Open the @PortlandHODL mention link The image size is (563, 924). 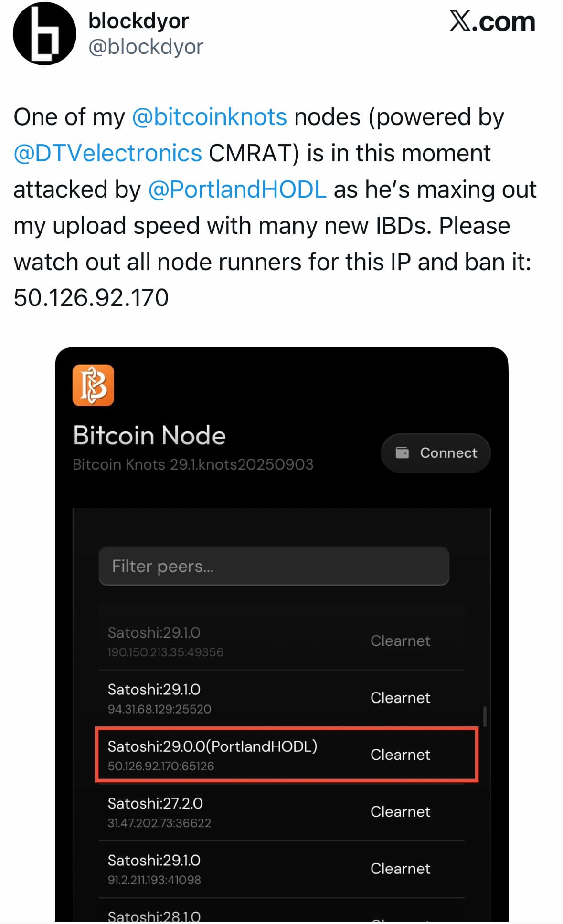pos(237,189)
